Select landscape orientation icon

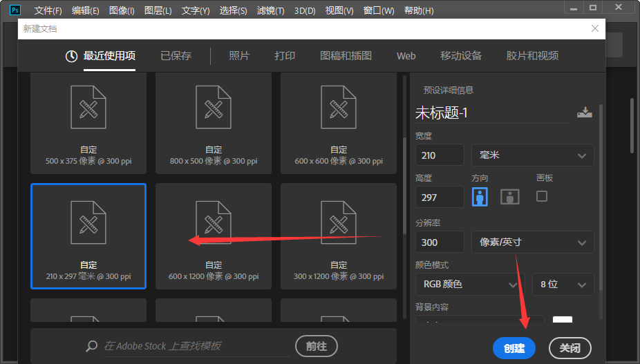(510, 197)
